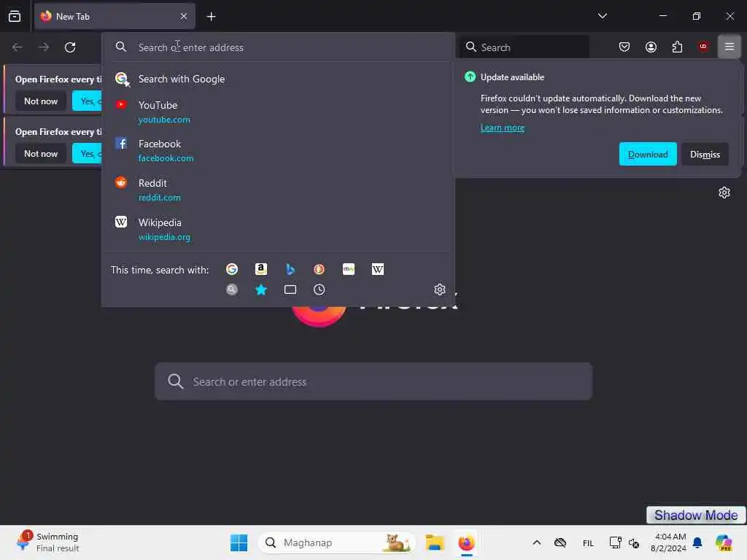
Task: Focus the top address bar field
Action: click(279, 47)
